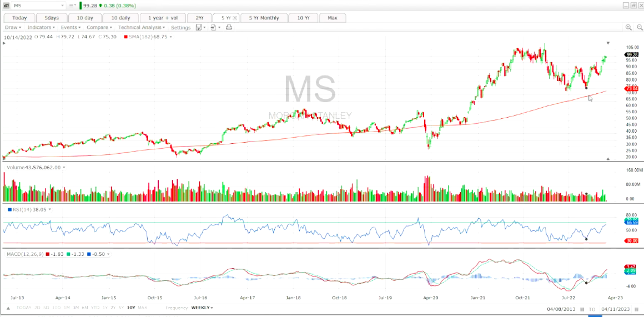Switch to the 5 Yr Monthly tab
This screenshot has height=317, width=644.
[x=264, y=18]
